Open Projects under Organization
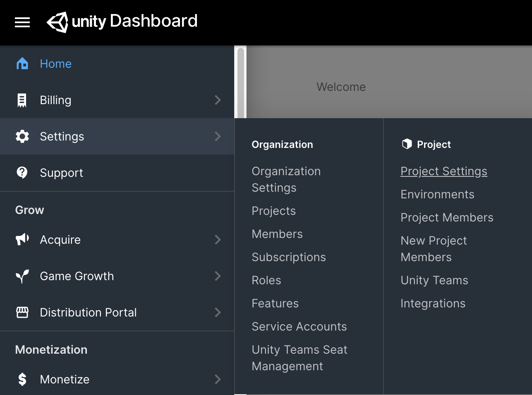The height and width of the screenshot is (395, 532). pyautogui.click(x=274, y=211)
